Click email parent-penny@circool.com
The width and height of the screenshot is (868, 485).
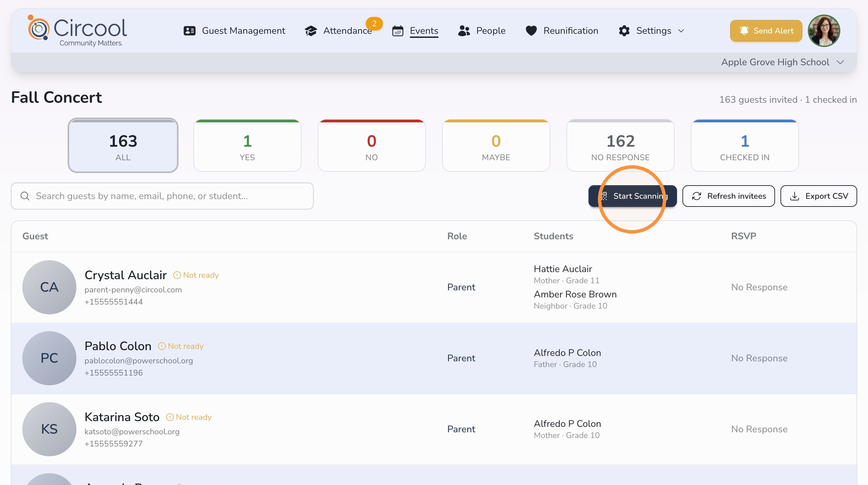[x=133, y=290]
